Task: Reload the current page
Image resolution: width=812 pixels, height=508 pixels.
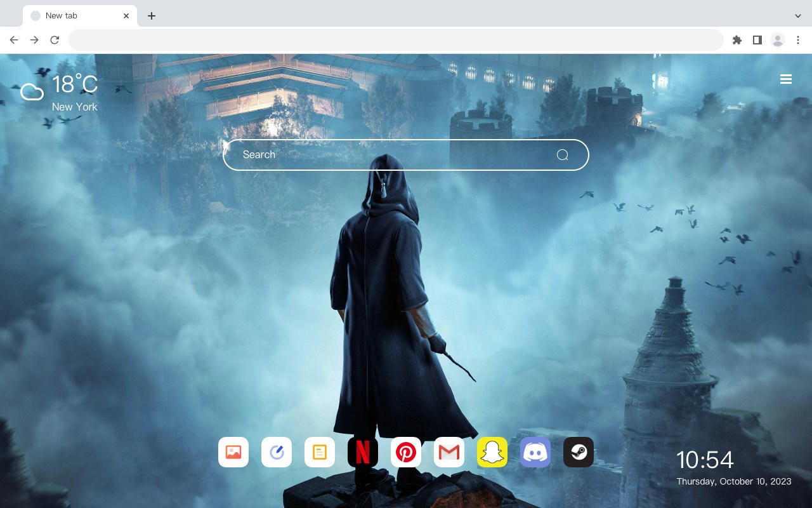Action: tap(55, 40)
